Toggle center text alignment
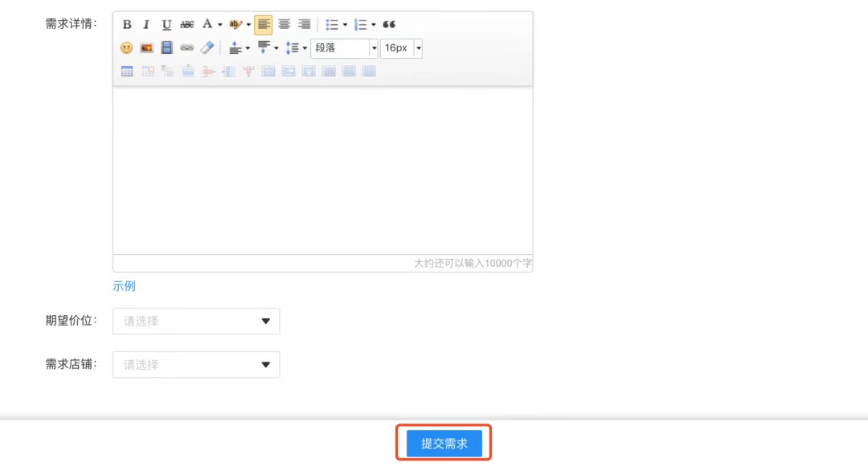The height and width of the screenshot is (467, 868). (284, 24)
